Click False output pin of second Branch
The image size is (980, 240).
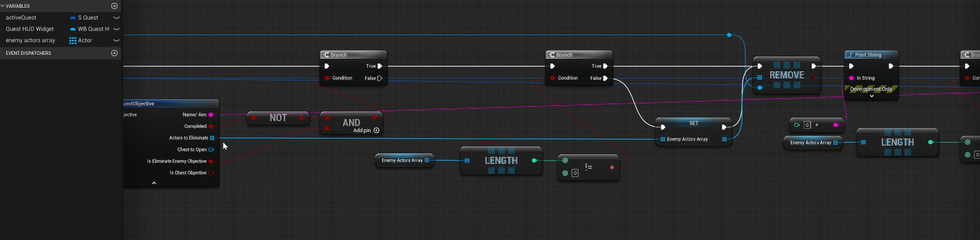(x=605, y=79)
